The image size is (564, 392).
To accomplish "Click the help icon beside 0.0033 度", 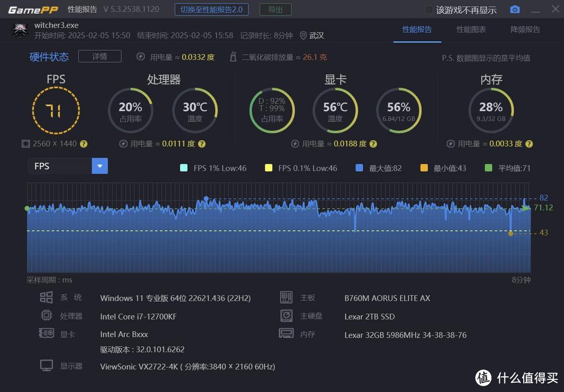I will tap(528, 144).
